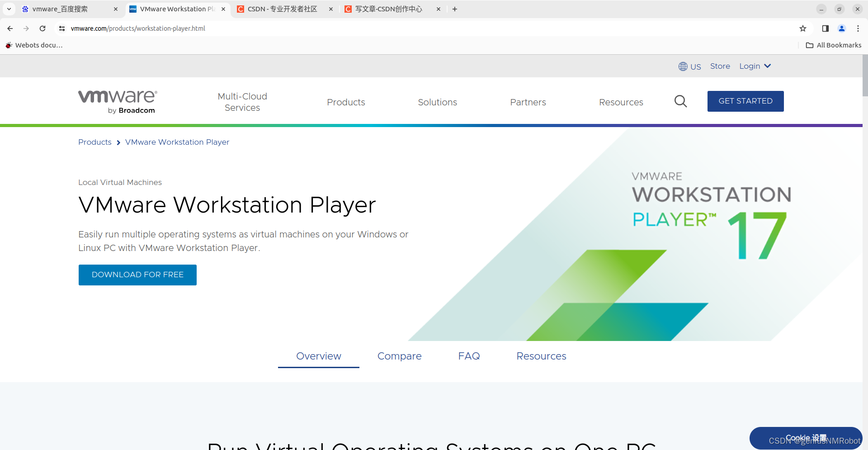The image size is (868, 450).
Task: Click DOWNLOAD FOR FREE
Action: tap(137, 275)
